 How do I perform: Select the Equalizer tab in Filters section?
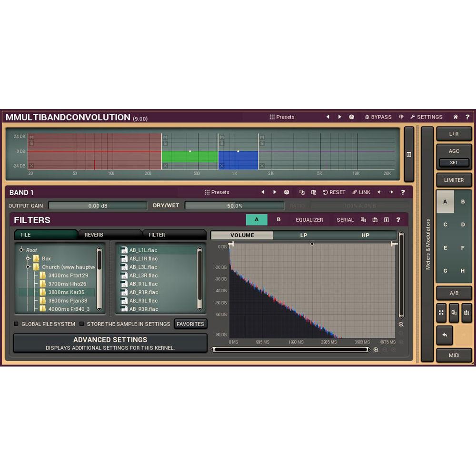click(x=309, y=219)
